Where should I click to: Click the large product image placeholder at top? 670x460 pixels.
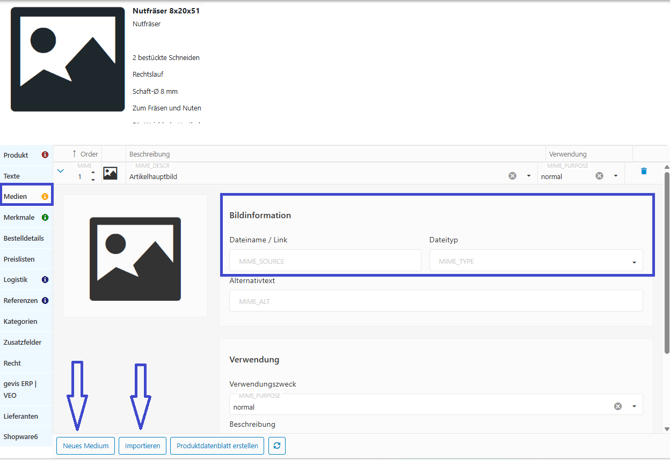tap(68, 59)
